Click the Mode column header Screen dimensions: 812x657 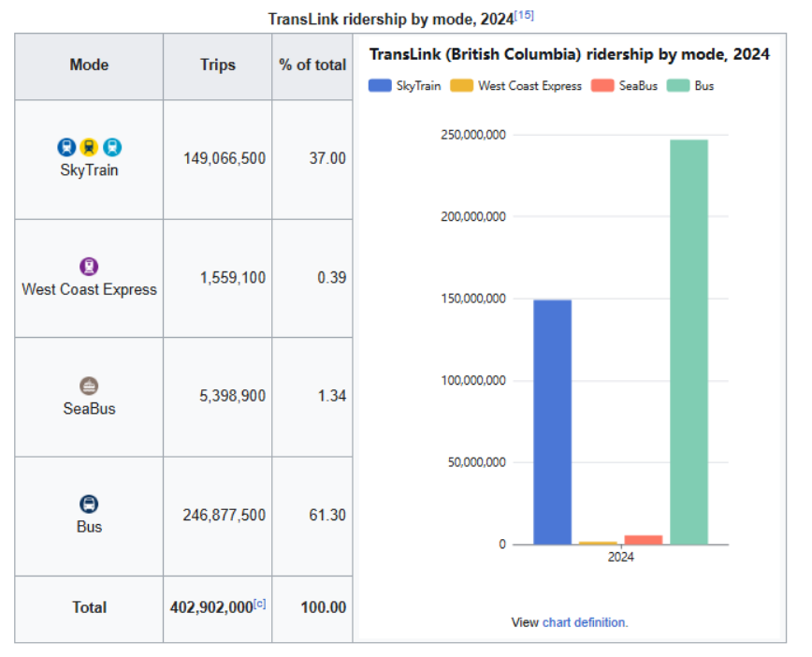tap(89, 66)
